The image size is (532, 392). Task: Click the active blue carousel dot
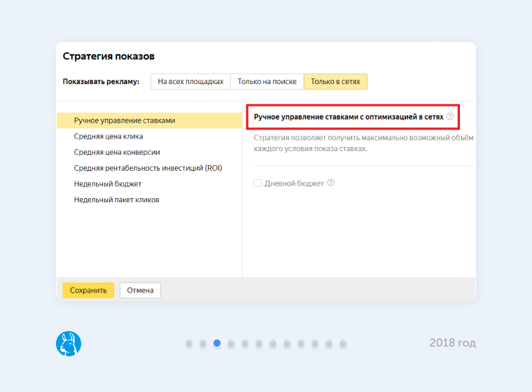217,343
